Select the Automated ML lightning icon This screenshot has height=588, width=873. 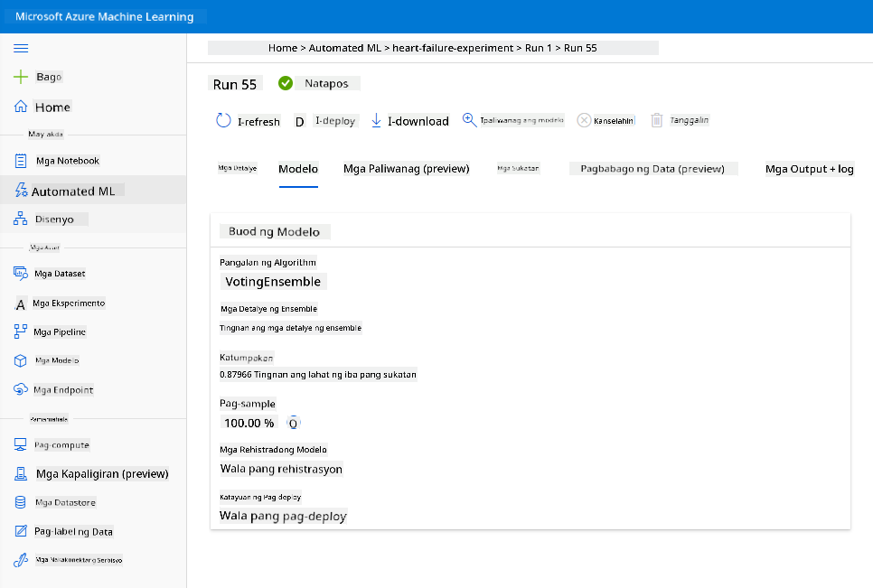point(21,191)
